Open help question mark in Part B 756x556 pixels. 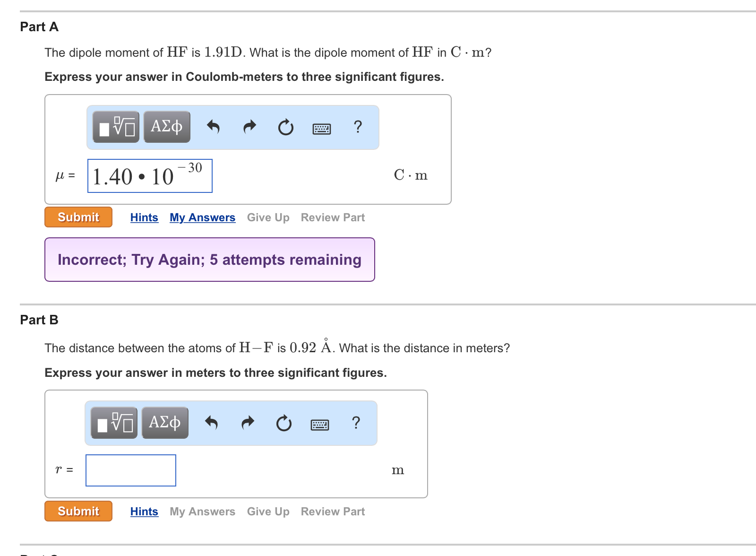[x=356, y=423]
